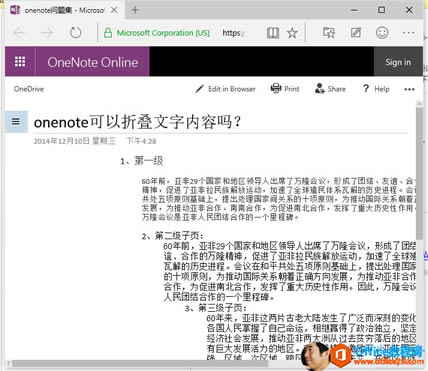Make a Web Note
Image resolution: width=428 pixels, height=371 pixels.
[x=356, y=33]
